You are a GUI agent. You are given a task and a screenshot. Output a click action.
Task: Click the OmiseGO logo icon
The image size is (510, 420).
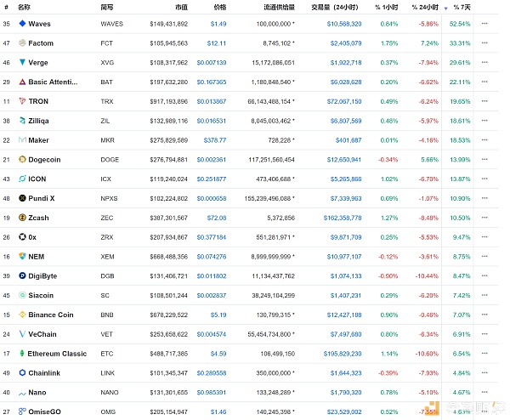tap(22, 411)
